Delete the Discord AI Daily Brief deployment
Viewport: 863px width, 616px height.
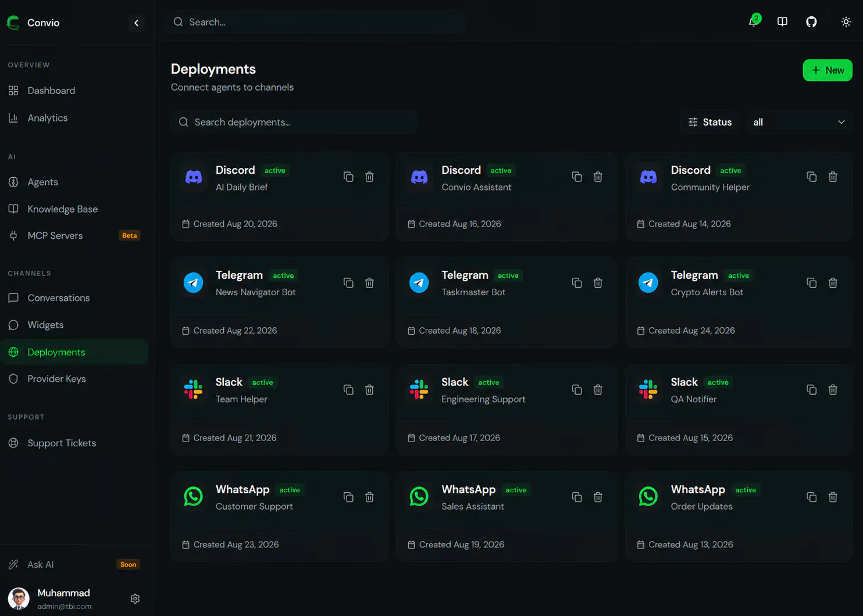click(x=369, y=177)
